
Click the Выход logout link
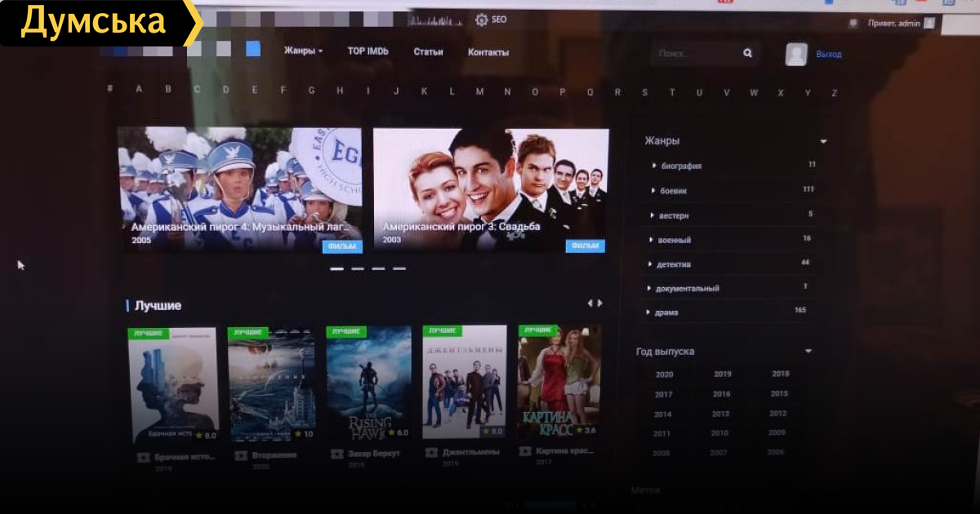828,55
